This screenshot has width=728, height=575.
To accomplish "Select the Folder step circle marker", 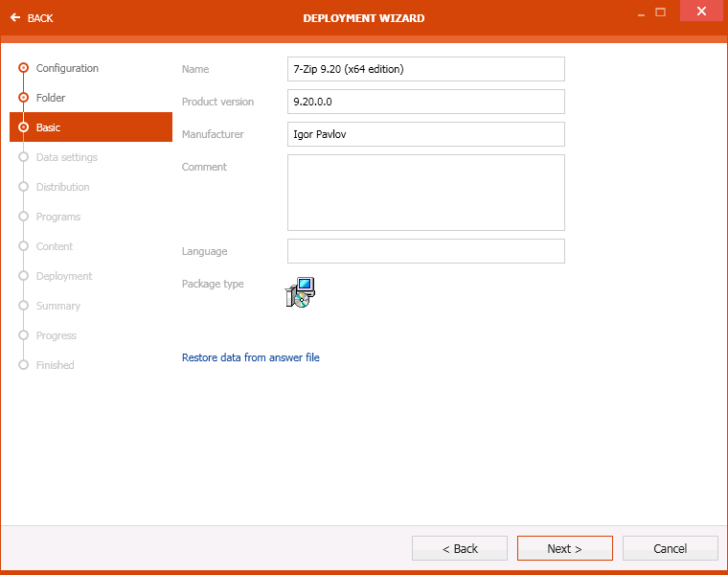I will (x=24, y=98).
